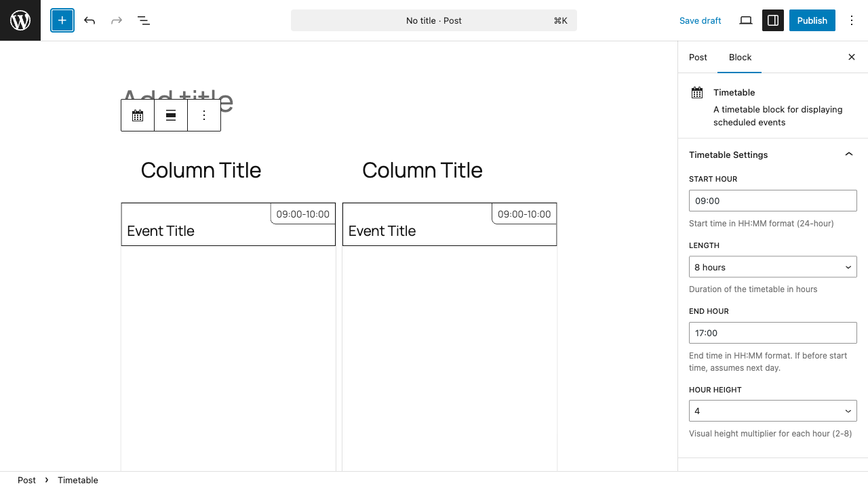Click the Timetable block type icon in toolbar
The width and height of the screenshot is (868, 488).
click(x=138, y=115)
